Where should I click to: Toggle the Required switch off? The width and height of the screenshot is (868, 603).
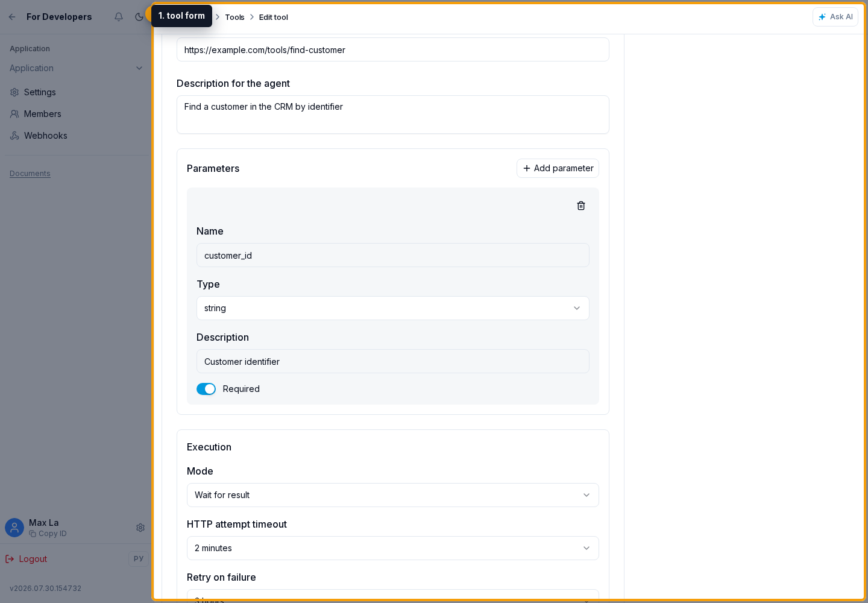click(x=206, y=389)
